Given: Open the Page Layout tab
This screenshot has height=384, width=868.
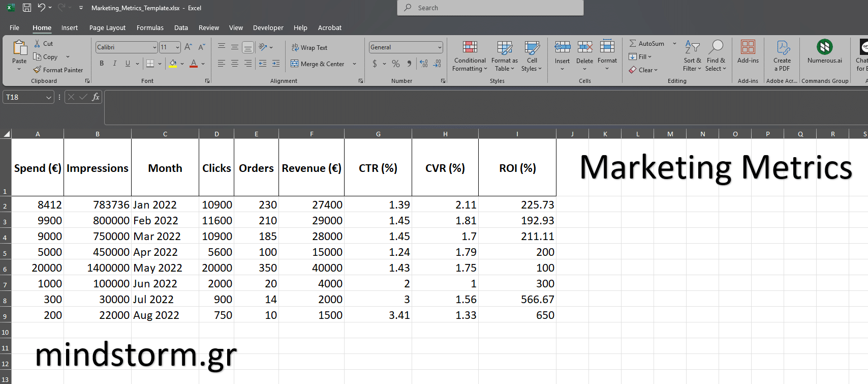Looking at the screenshot, I should pyautogui.click(x=107, y=27).
